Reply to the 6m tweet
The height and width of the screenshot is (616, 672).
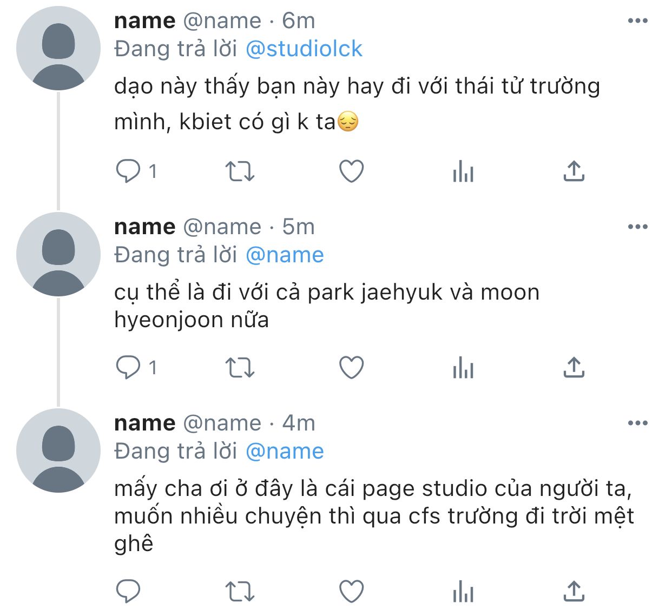(128, 171)
